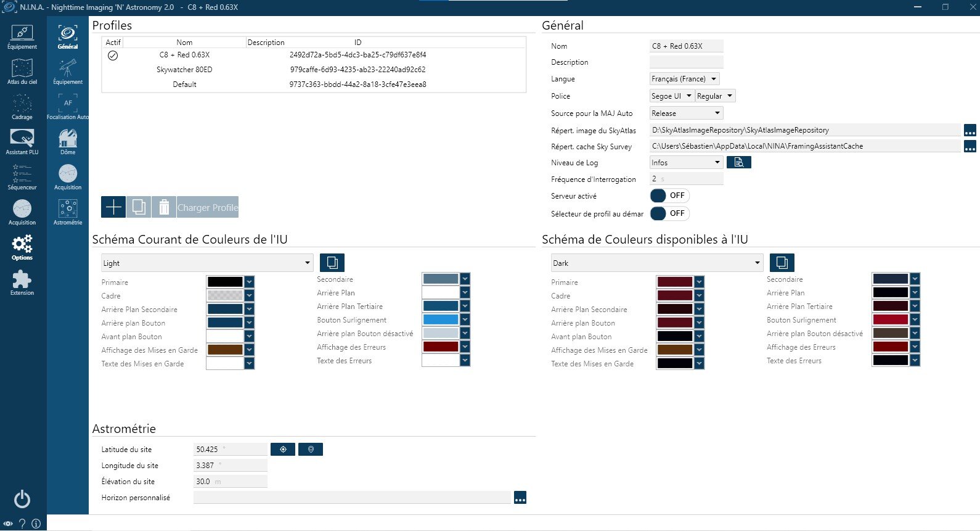
Task: Open the Assistant PLU wizard
Action: pos(22,142)
